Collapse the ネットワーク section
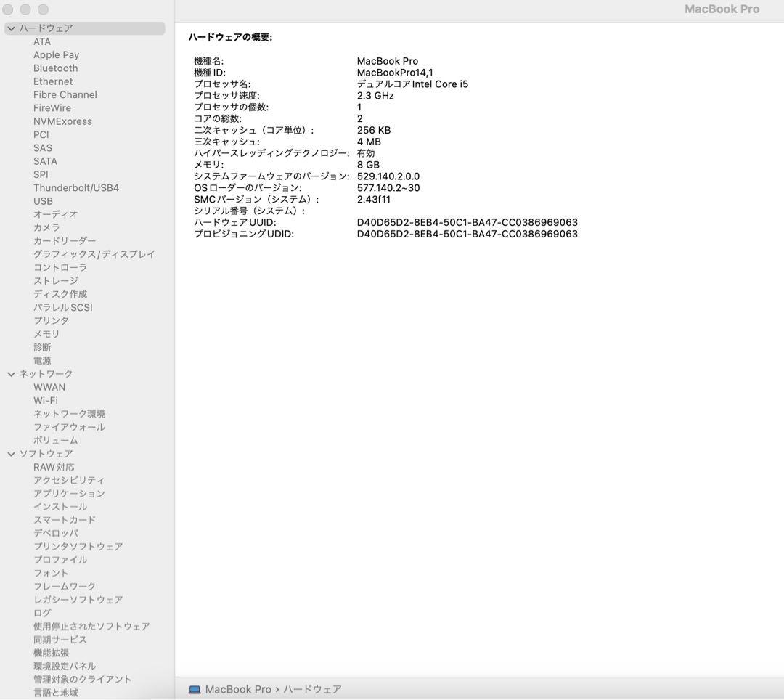 point(10,373)
